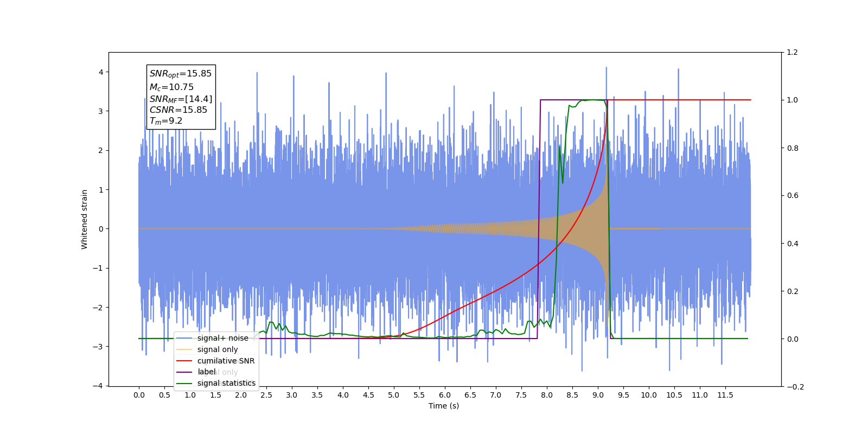868x434 pixels.
Task: Click the 'signal statistics' legend label
Action: coord(226,383)
